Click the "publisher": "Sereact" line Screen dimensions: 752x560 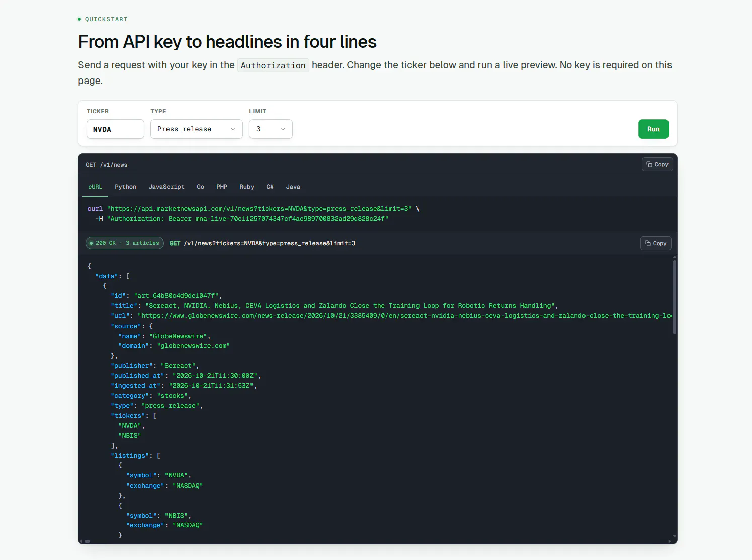pyautogui.click(x=155, y=366)
